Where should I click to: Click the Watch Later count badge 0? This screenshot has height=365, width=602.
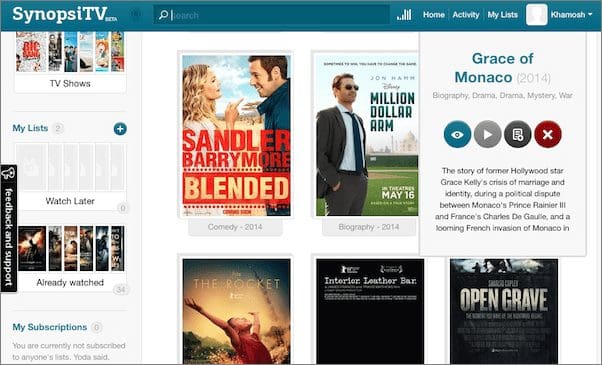(122, 208)
